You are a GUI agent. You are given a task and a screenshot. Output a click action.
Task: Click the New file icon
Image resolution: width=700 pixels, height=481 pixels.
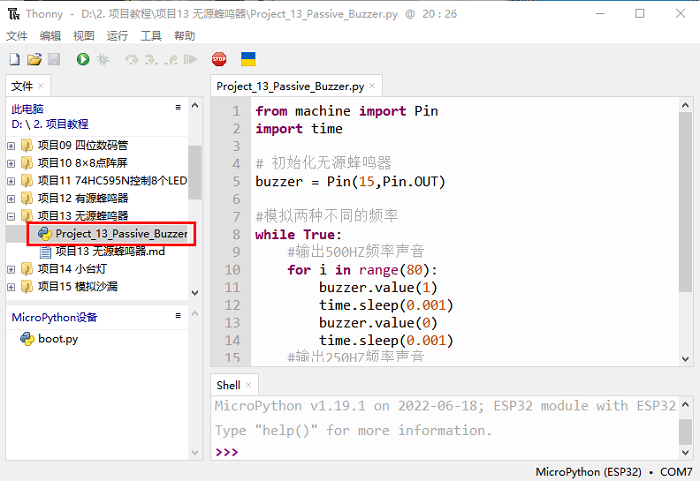coord(15,60)
